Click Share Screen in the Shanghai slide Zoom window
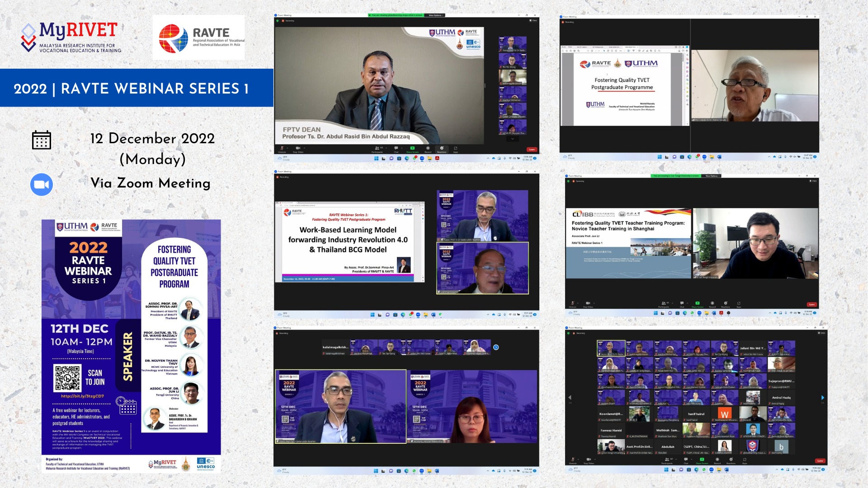868x488 pixels. point(698,304)
